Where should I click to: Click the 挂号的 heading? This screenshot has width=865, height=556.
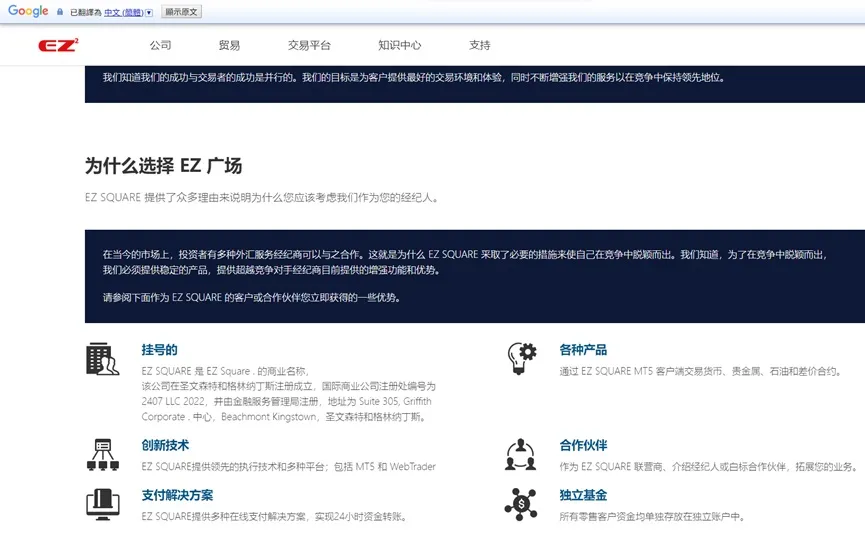tap(159, 350)
